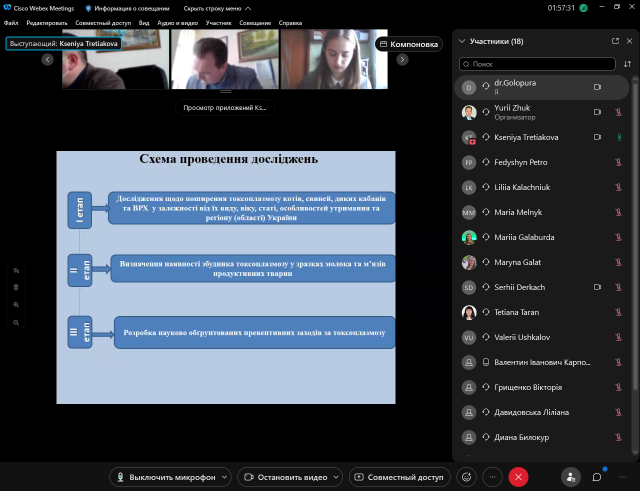Toggle Liliia Kalachniuk's muted microphone icon
Image resolution: width=640 pixels, height=491 pixels.
(x=618, y=187)
